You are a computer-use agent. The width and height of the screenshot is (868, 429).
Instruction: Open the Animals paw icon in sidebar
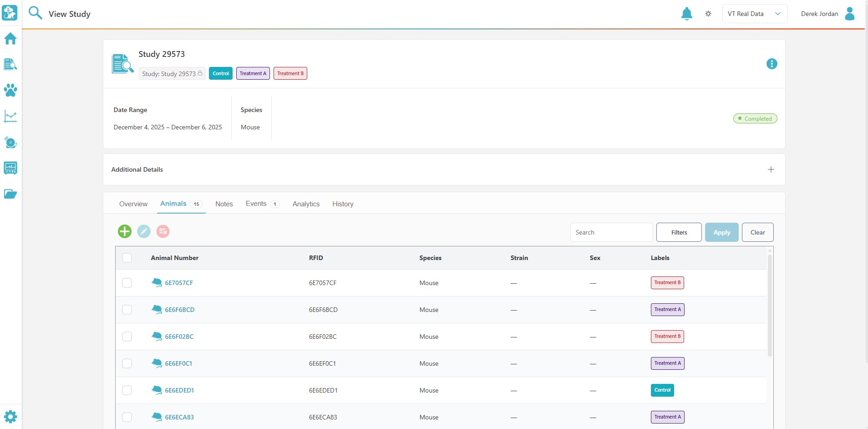point(10,90)
